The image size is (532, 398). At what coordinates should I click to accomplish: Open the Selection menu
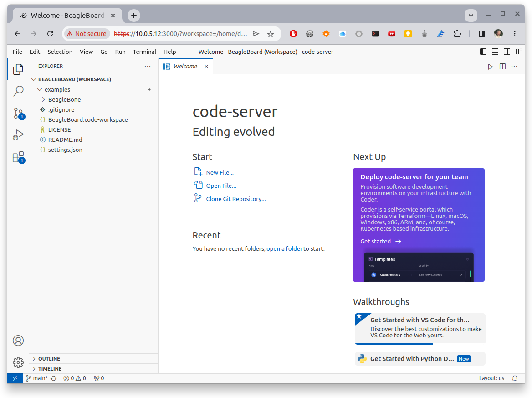(60, 52)
